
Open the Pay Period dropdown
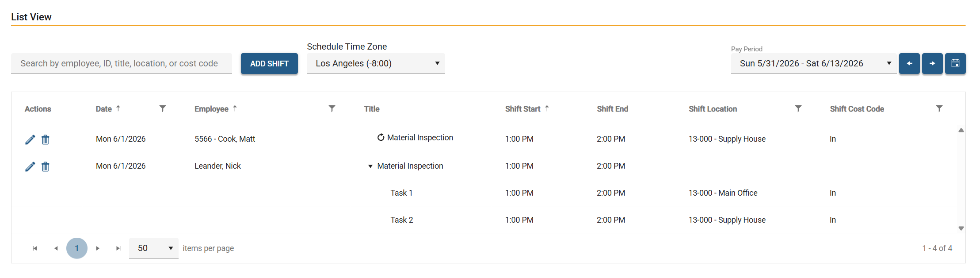814,63
